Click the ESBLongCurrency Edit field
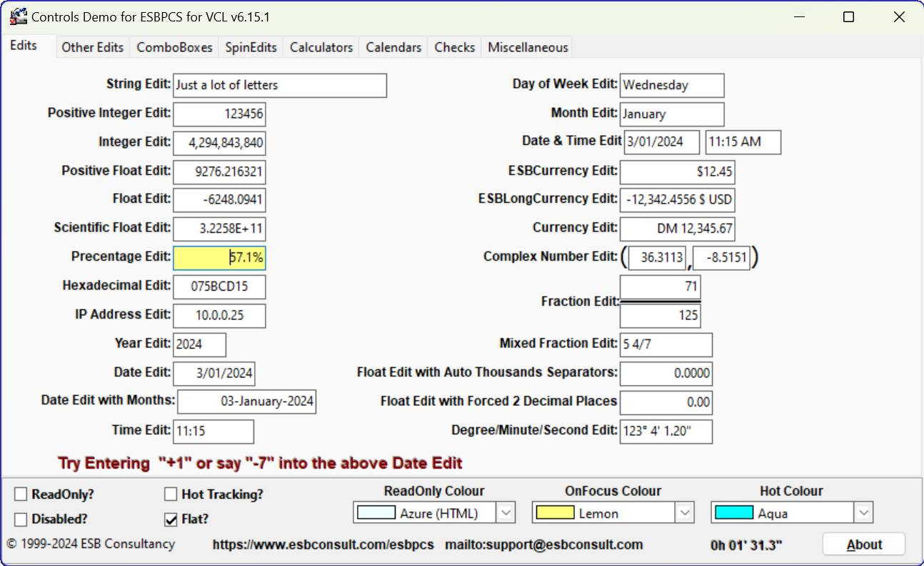Screen dimensions: 924x566 pos(678,200)
